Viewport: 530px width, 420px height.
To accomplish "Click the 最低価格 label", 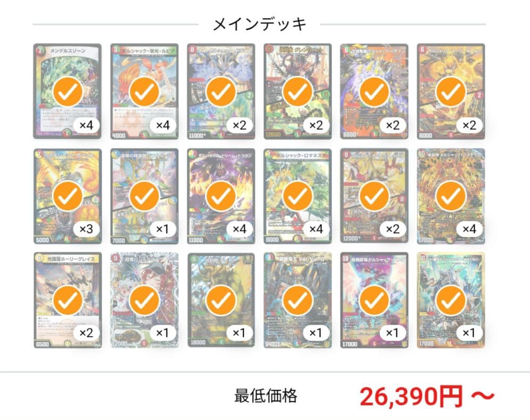I will coord(266,396).
